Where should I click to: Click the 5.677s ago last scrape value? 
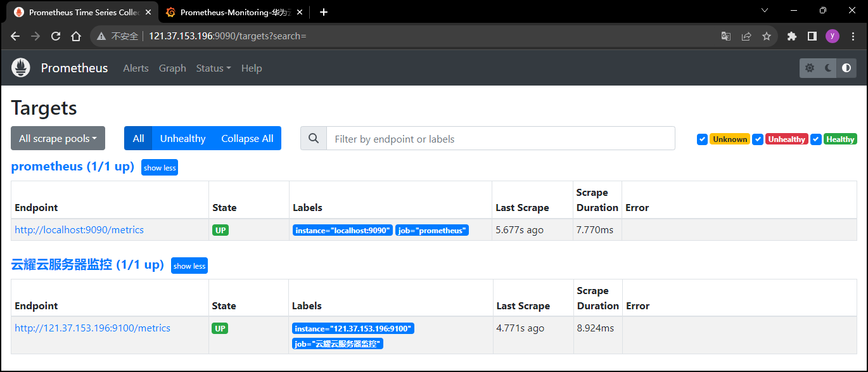(x=520, y=229)
